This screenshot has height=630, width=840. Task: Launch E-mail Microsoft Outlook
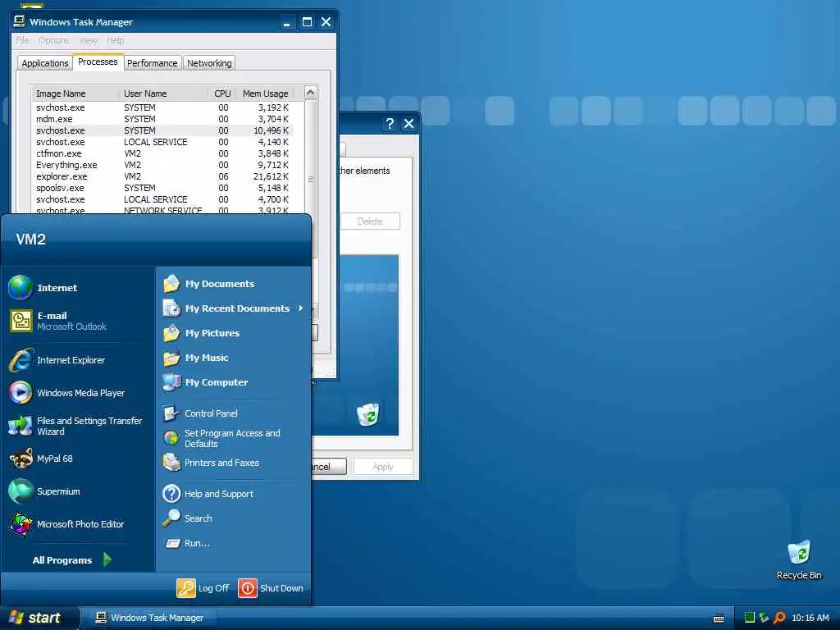coord(58,321)
